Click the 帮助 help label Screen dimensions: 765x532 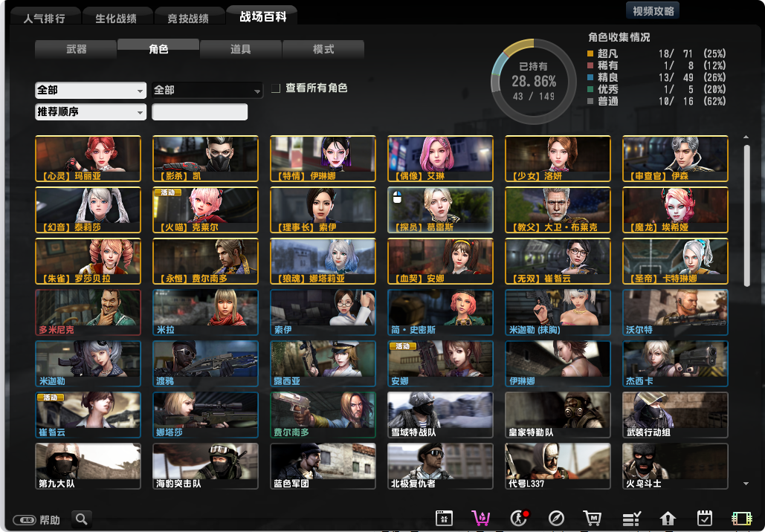(x=50, y=520)
